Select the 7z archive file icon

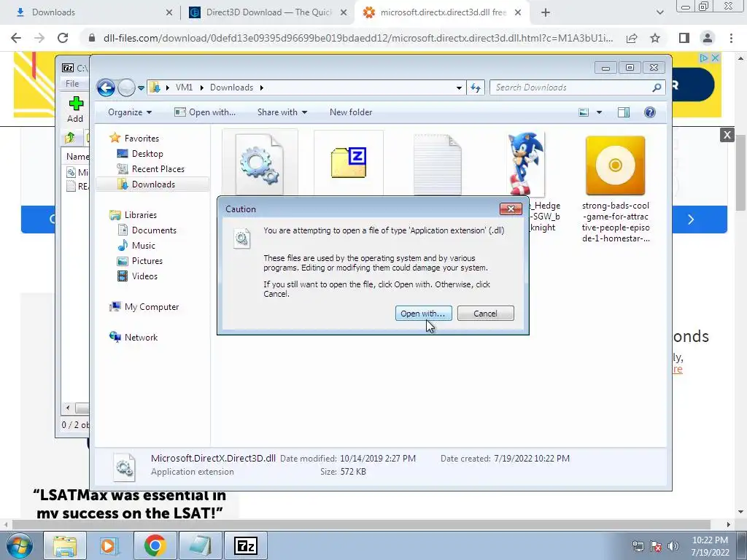(349, 163)
